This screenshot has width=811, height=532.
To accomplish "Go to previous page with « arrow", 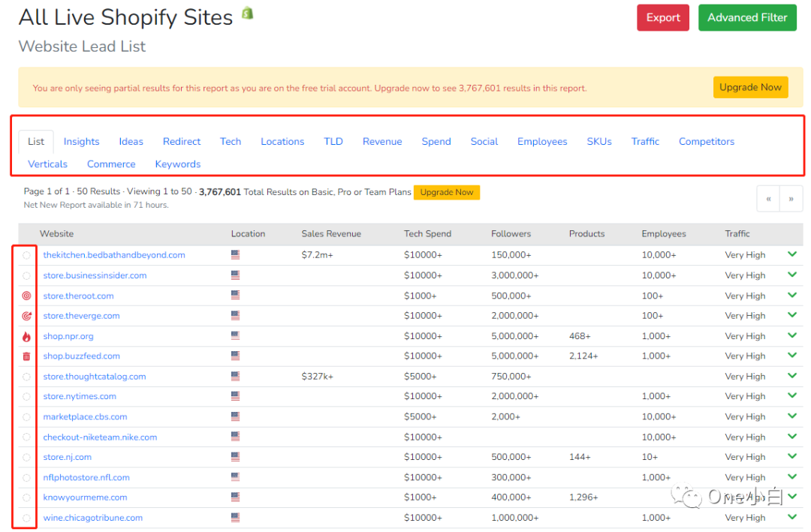I will coord(768,199).
